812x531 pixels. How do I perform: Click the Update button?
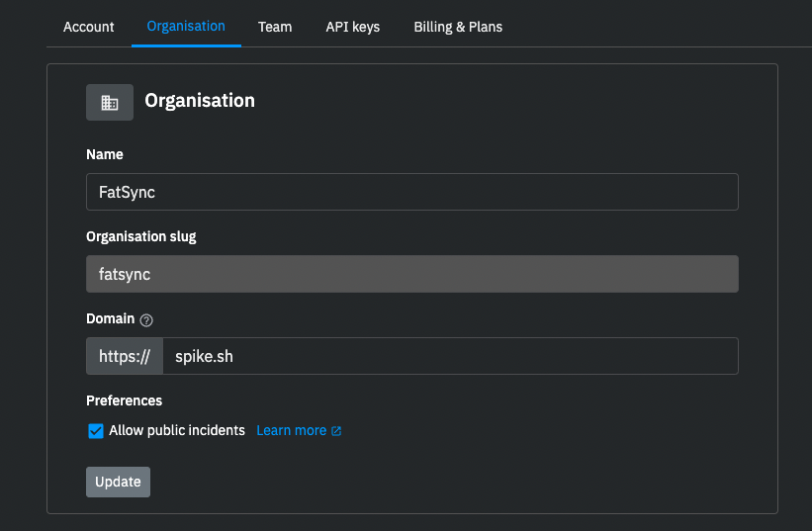pos(118,482)
